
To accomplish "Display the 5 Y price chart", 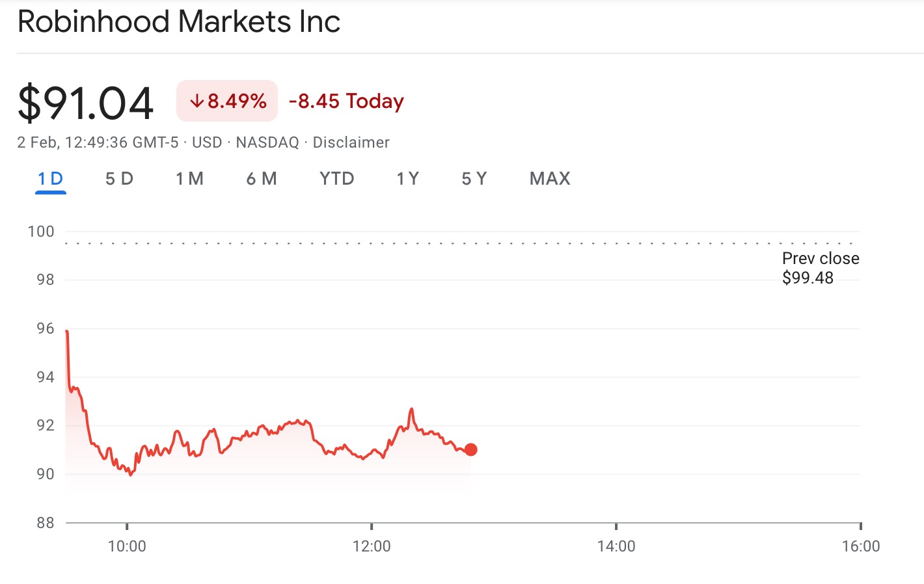I will 474,179.
